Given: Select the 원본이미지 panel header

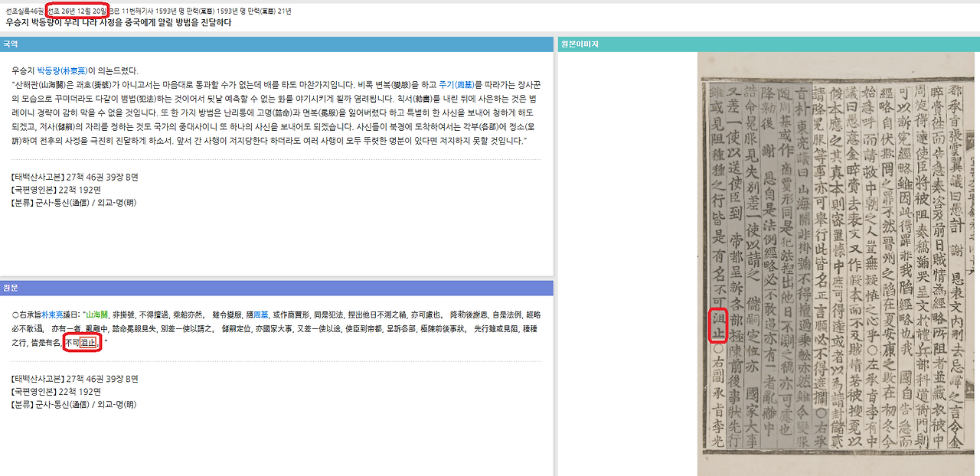Looking at the screenshot, I should tap(769, 44).
